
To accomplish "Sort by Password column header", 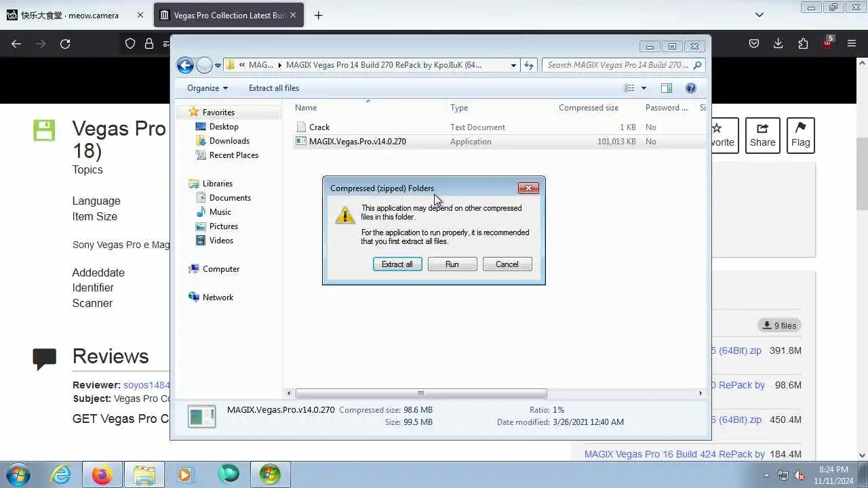I will [667, 108].
